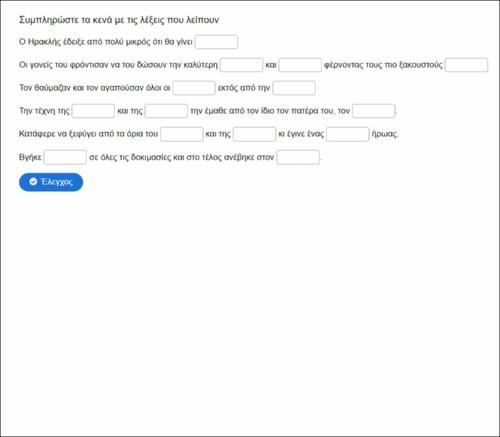Select the blank before 'την έμαθε από'
This screenshot has width=500, height=437.
tap(166, 111)
